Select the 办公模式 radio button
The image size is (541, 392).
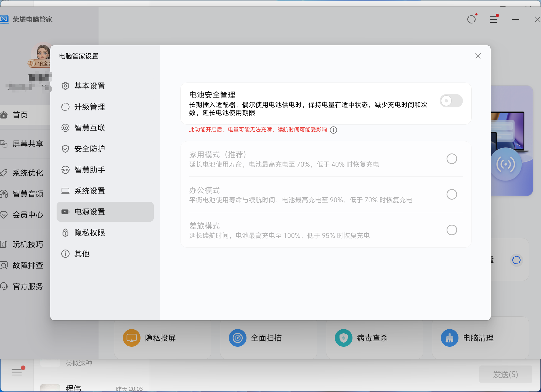(x=452, y=194)
